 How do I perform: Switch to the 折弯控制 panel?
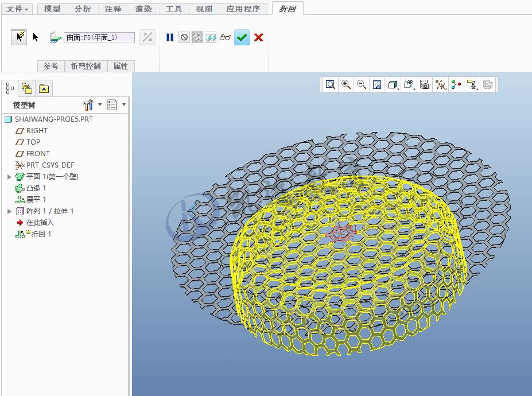87,65
